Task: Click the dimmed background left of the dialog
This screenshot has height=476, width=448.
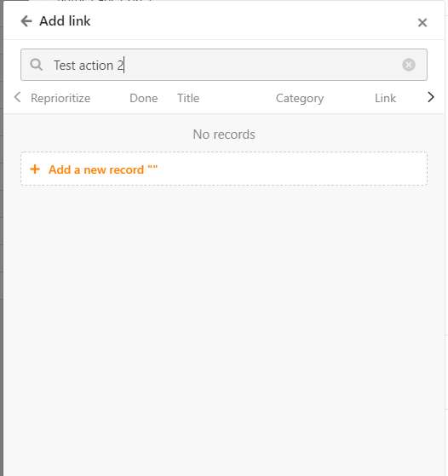Action: click(x=2, y=238)
